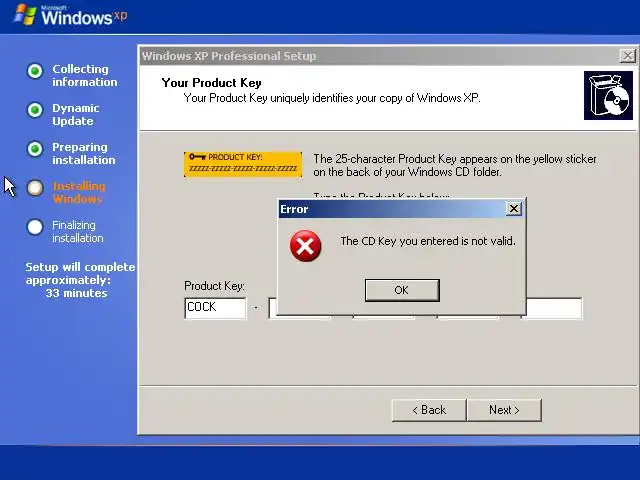Click the yellow PRODUCT KEY sticker image
The width and height of the screenshot is (640, 480).
pos(243,164)
